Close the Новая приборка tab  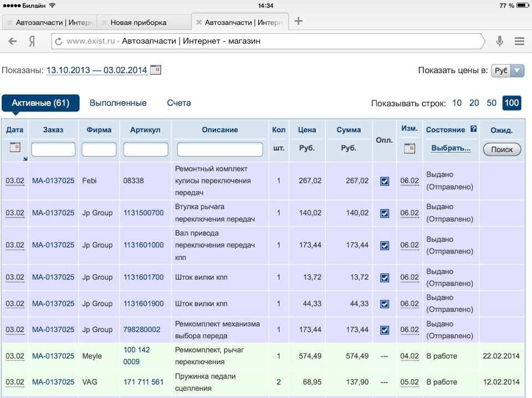point(104,23)
